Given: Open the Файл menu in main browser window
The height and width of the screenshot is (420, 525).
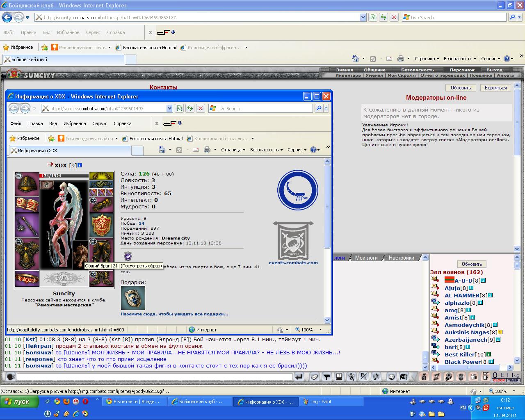Looking at the screenshot, I should pos(9,32).
